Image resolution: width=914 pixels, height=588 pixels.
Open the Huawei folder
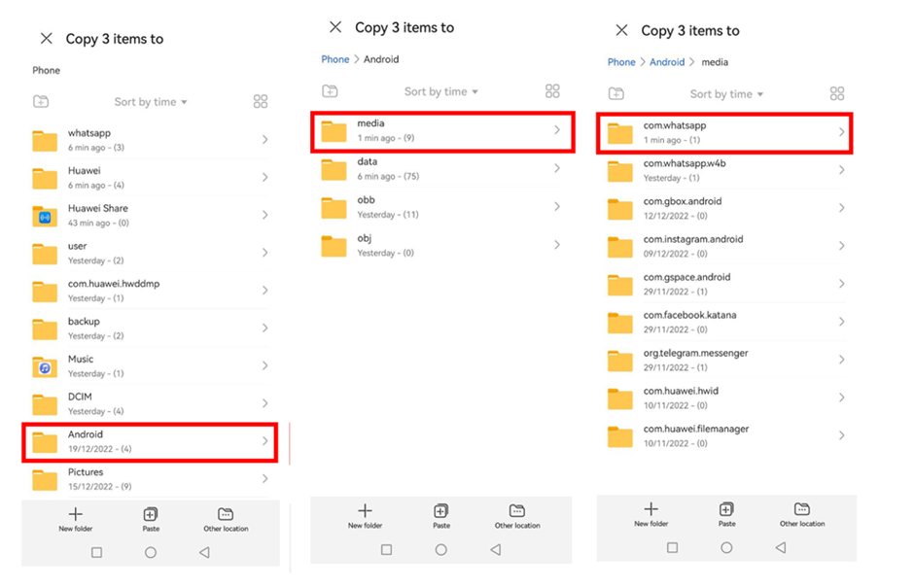[151, 177]
